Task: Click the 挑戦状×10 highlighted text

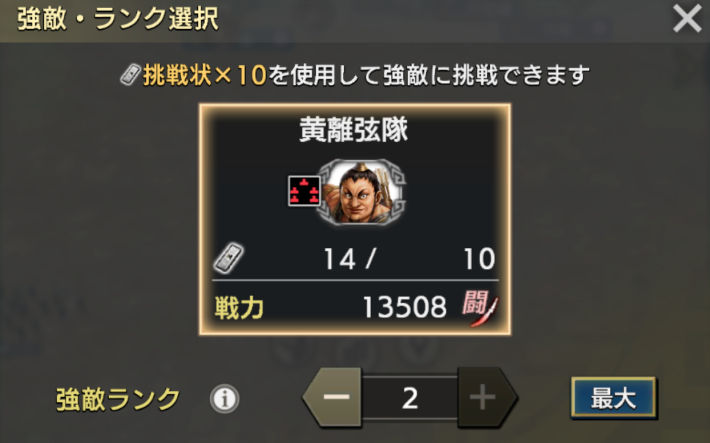Action: tap(205, 75)
